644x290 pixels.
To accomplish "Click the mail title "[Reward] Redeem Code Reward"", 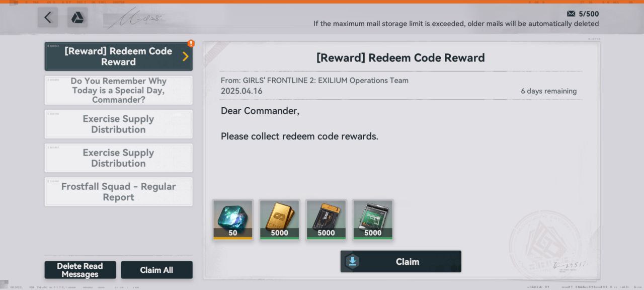I will point(400,57).
